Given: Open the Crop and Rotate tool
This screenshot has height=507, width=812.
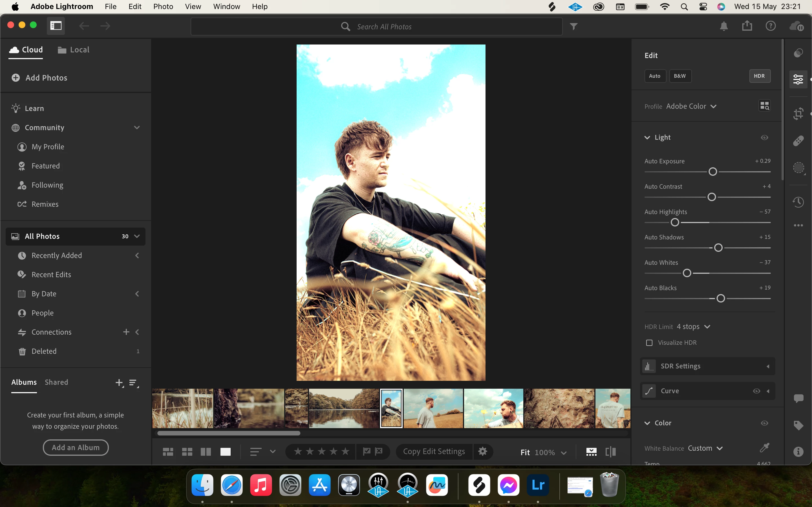Looking at the screenshot, I should click(x=798, y=113).
